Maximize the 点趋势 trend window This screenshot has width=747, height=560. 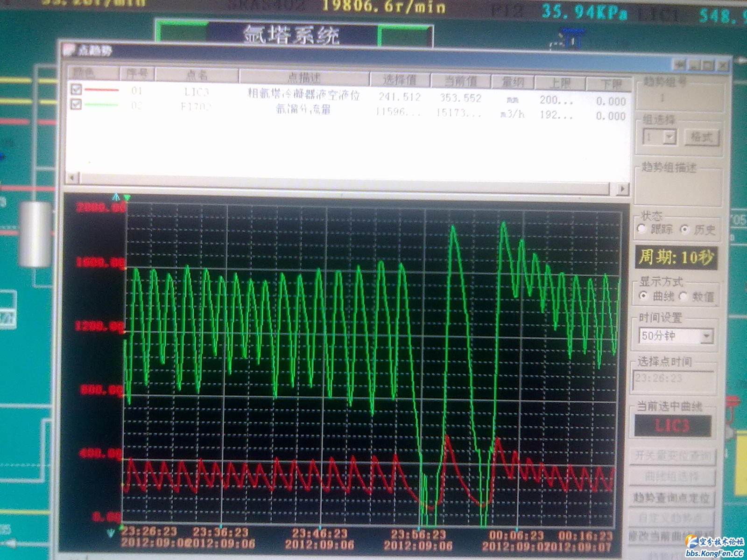click(x=708, y=65)
